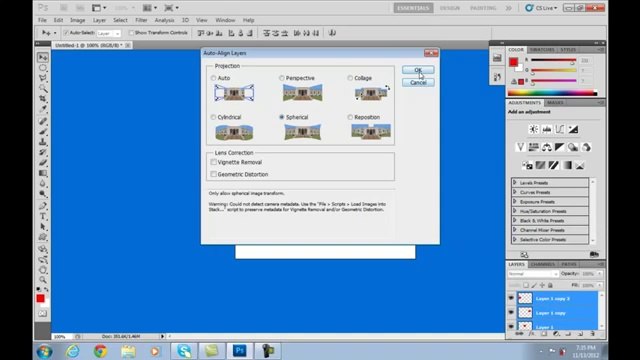The height and width of the screenshot is (360, 640).
Task: Expand the Exposure Presets group
Action: [515, 201]
